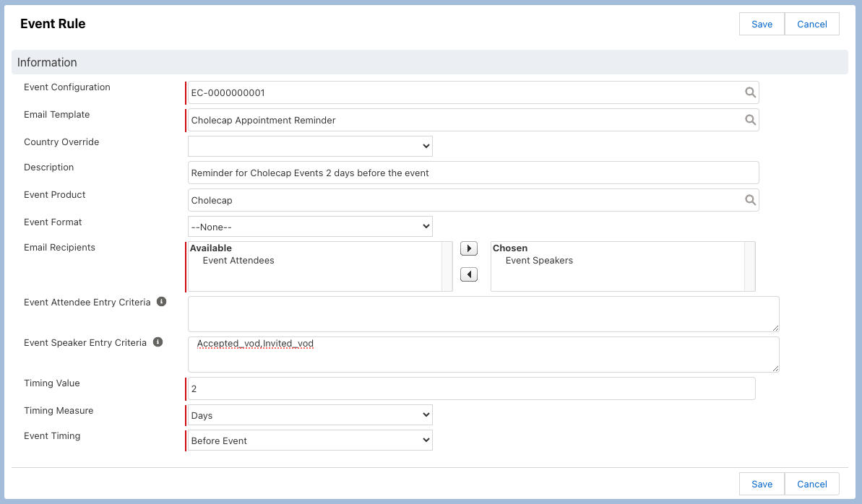Select Event Speakers in the Chosen list
862x504 pixels.
(x=539, y=261)
